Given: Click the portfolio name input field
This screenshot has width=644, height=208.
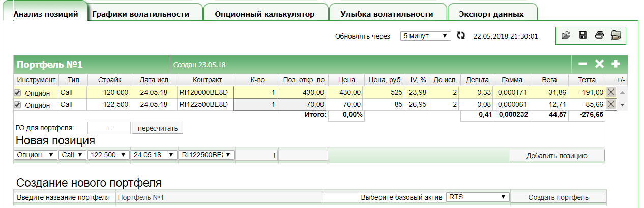Looking at the screenshot, I should pyautogui.click(x=219, y=197).
